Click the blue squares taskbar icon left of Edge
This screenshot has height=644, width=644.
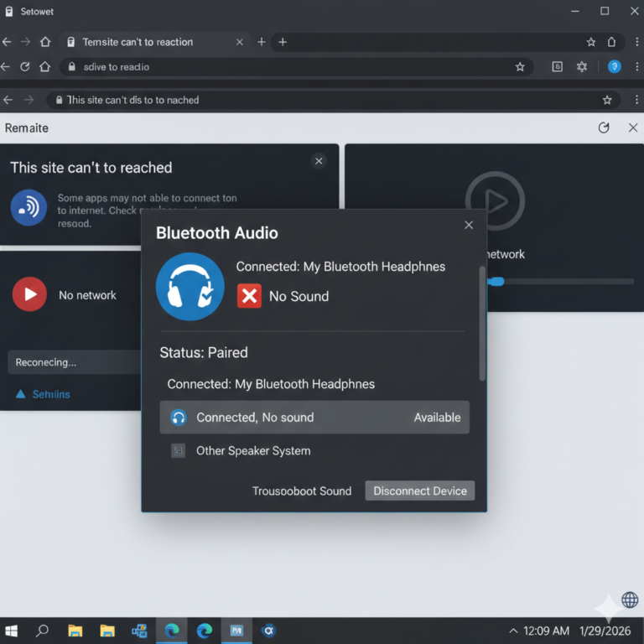(x=139, y=631)
